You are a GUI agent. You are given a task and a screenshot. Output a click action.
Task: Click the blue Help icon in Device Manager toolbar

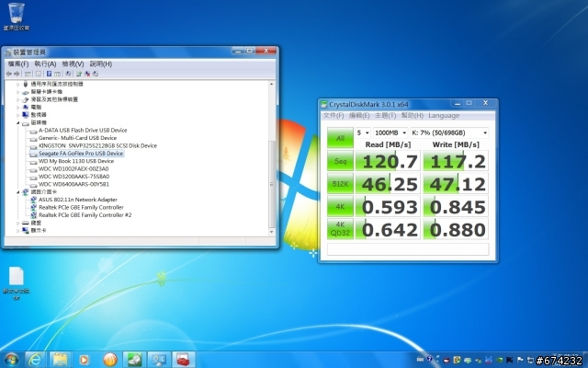pyautogui.click(x=49, y=74)
